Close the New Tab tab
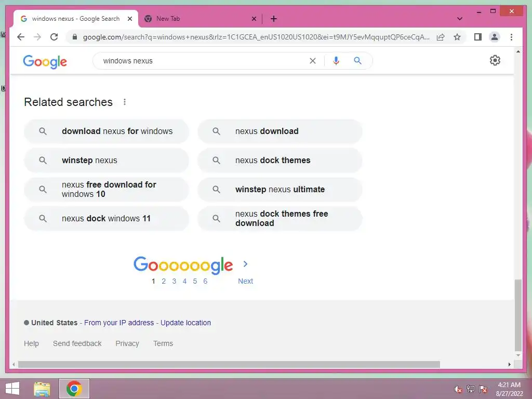Screen dimensions: 532x399 [x=254, y=19]
